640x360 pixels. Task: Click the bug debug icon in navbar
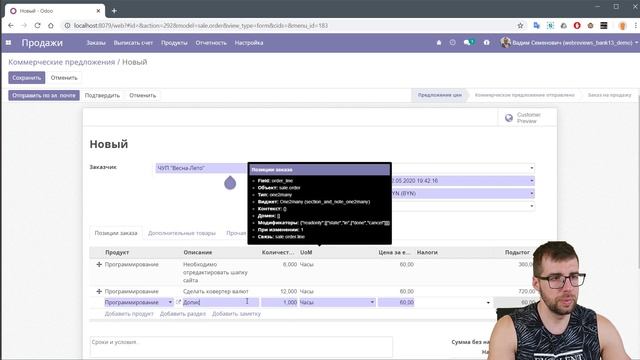[x=439, y=42]
